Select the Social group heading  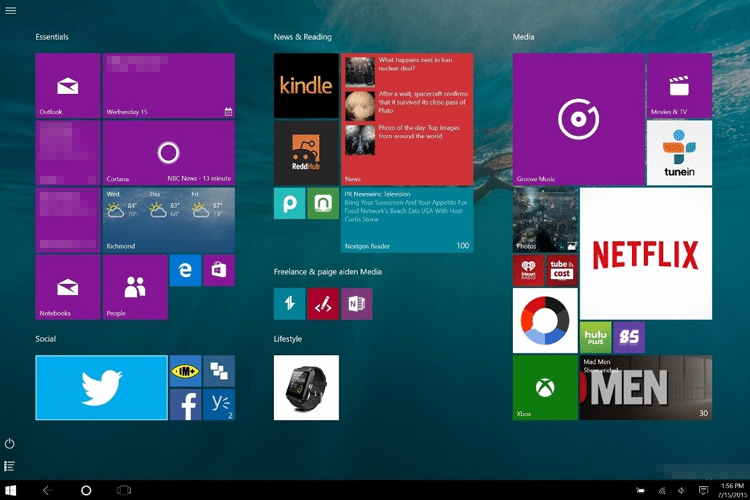45,339
